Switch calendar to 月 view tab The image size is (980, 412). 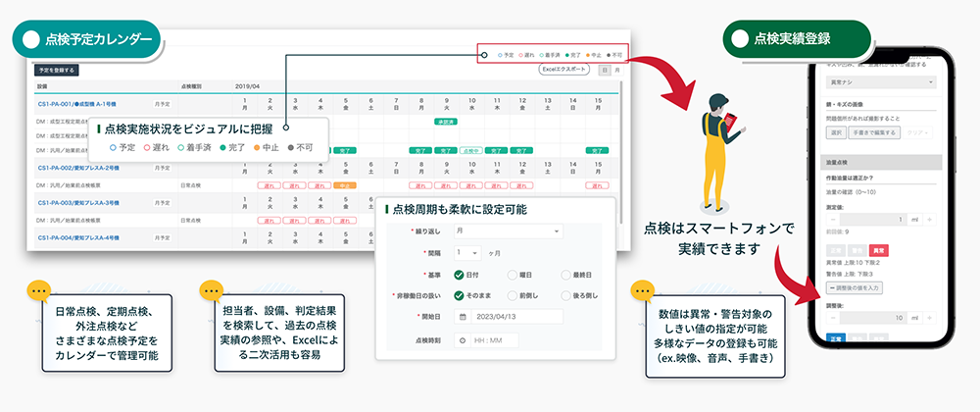coord(617,71)
